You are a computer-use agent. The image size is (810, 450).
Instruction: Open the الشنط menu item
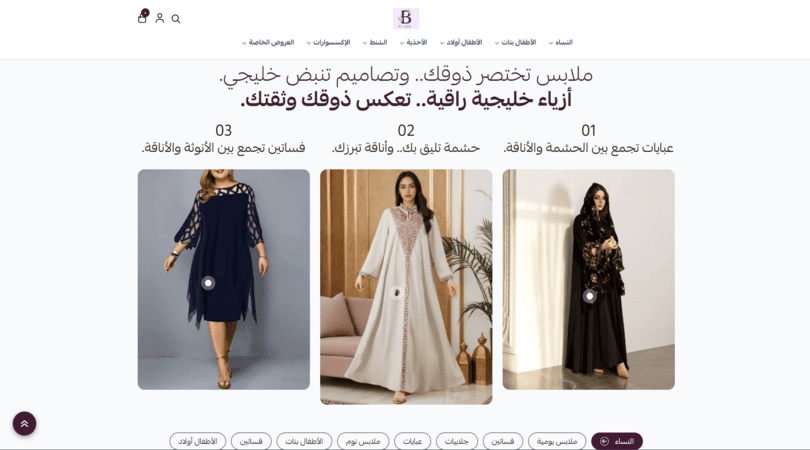(375, 42)
